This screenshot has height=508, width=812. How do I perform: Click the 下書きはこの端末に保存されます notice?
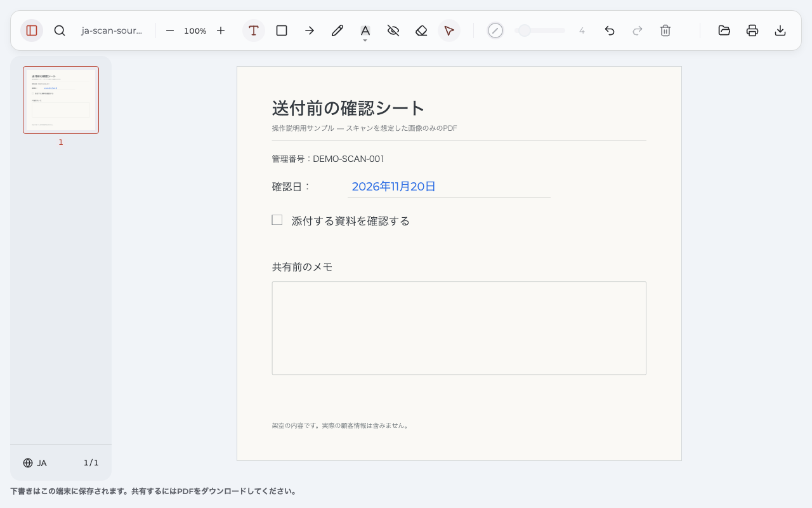154,491
